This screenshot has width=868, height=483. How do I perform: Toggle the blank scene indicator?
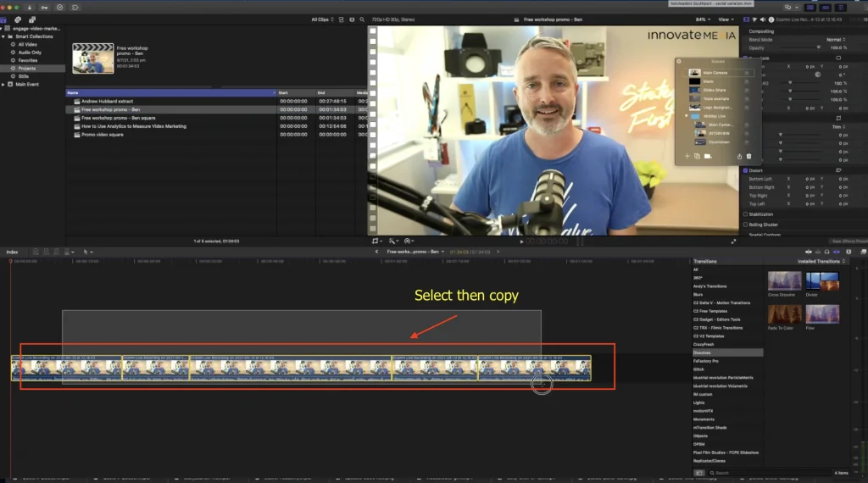pos(747,81)
